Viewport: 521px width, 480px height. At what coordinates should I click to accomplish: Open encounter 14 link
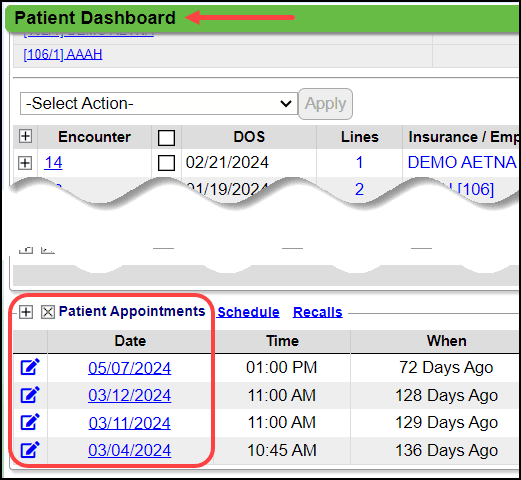point(53,163)
